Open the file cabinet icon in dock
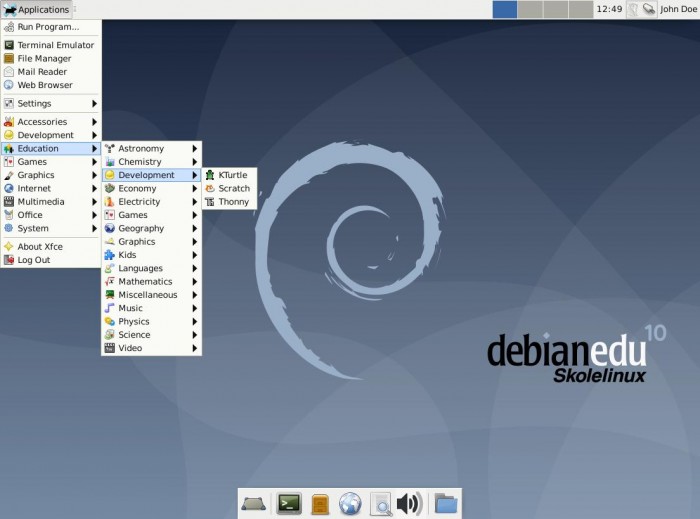 click(x=320, y=503)
